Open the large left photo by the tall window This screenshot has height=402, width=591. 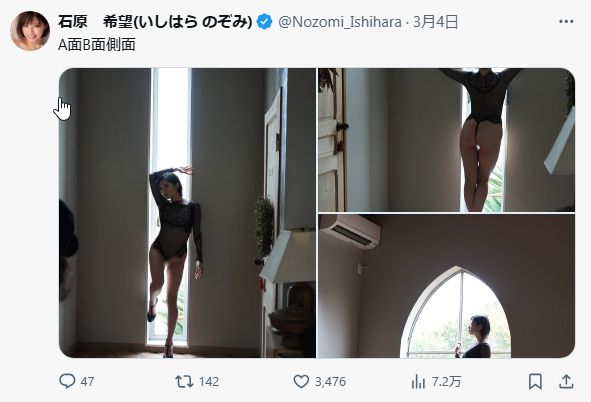point(187,213)
